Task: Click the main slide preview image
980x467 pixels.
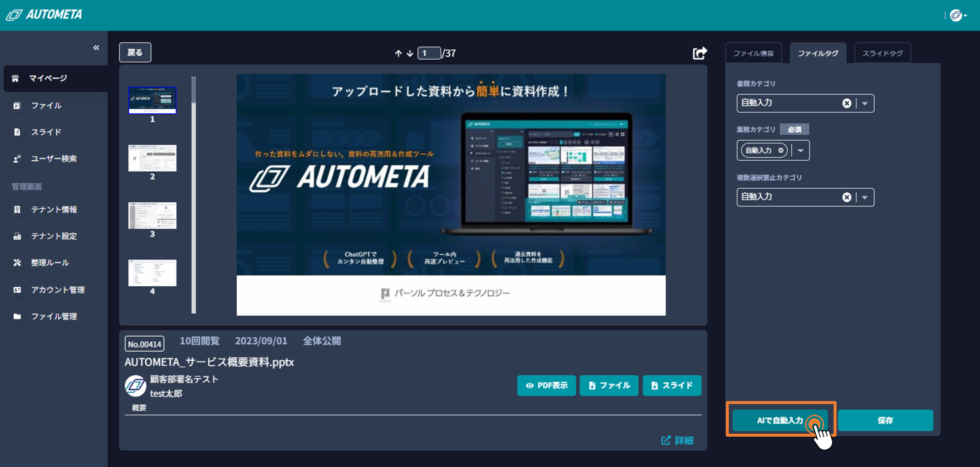Action: point(451,195)
